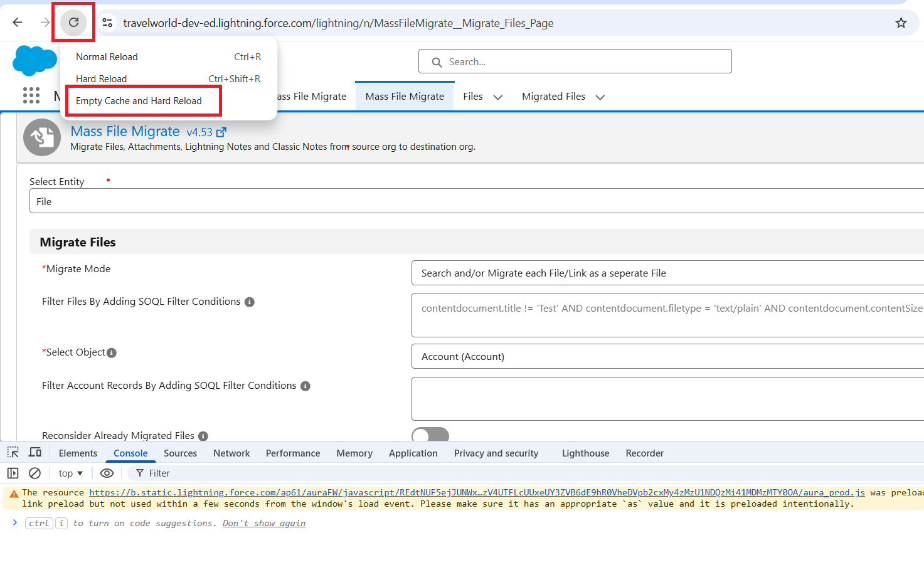
Task: Toggle Reconsider Already Migrated Files switch
Action: [430, 434]
